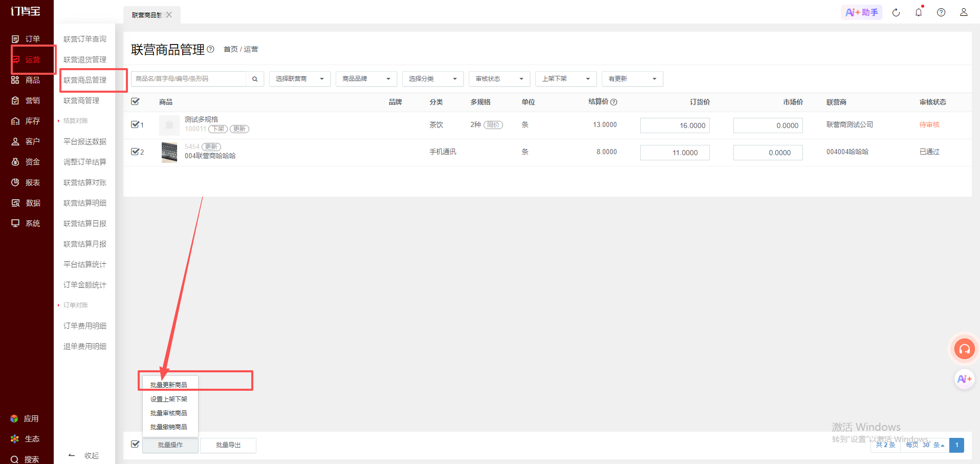The width and height of the screenshot is (980, 464).
Task: Expand the 审核状态 dropdown
Action: click(x=499, y=79)
